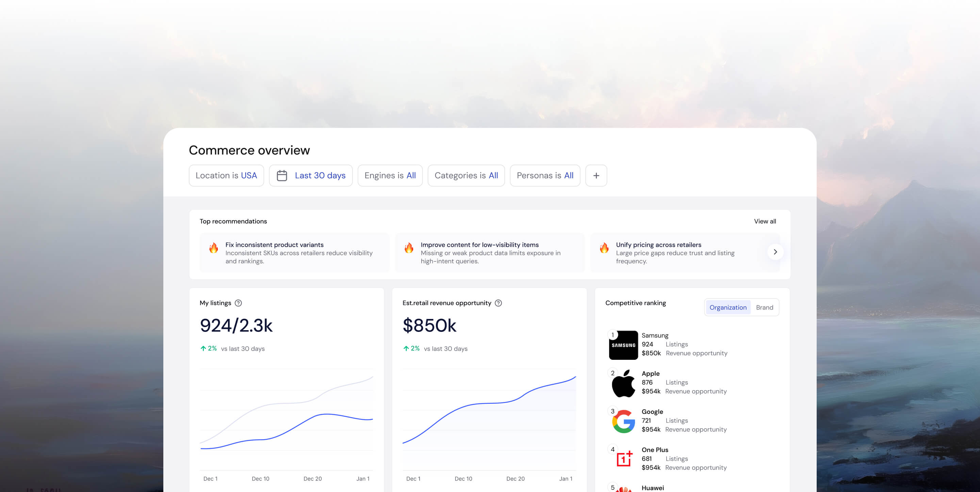
Task: Switch competitive ranking to Brand view
Action: [765, 307]
